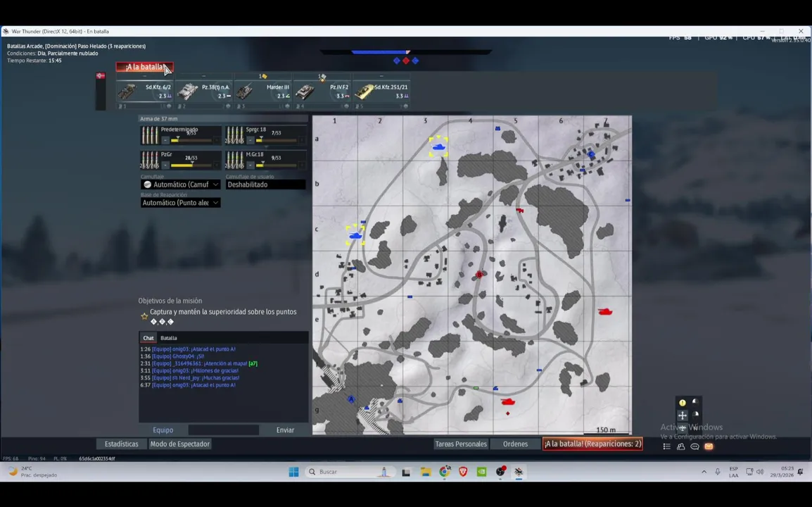Viewport: 812px width, 507px height.
Task: Select the Sd.Kfz. 6/2 vehicle slot
Action: [144, 92]
